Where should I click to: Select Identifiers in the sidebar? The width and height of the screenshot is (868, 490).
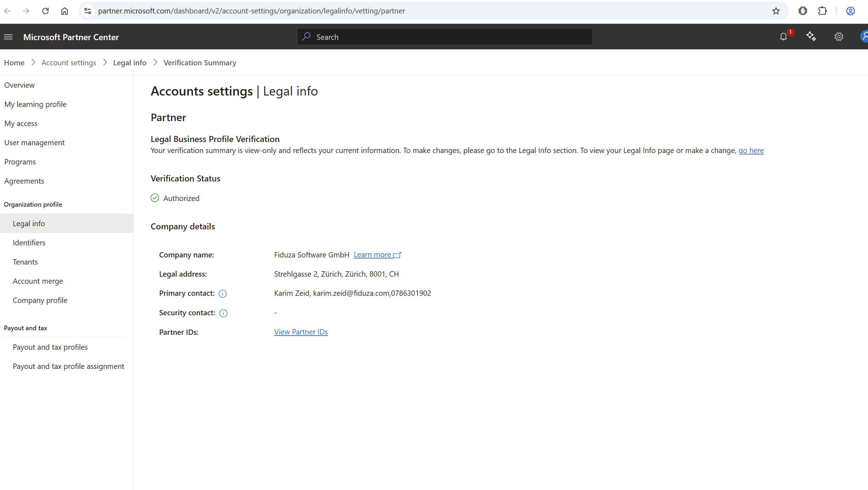click(29, 243)
